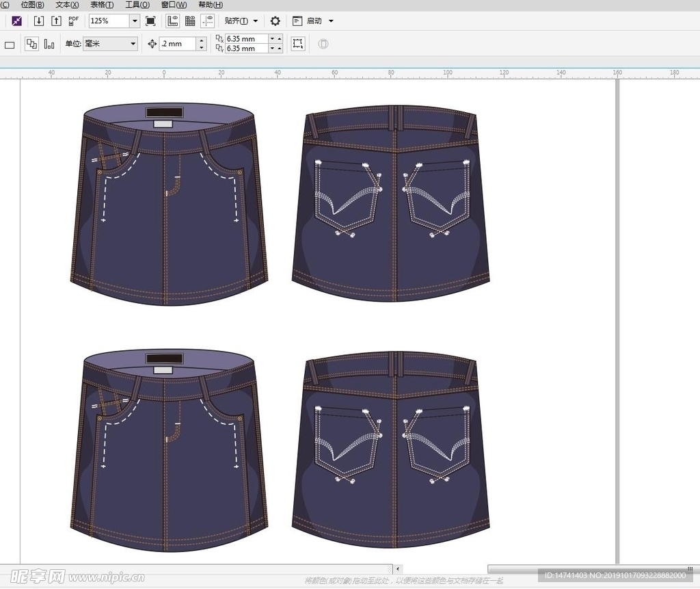Click the landscape page orientation icon
Screen dimensions: 700x589
pos(10,44)
